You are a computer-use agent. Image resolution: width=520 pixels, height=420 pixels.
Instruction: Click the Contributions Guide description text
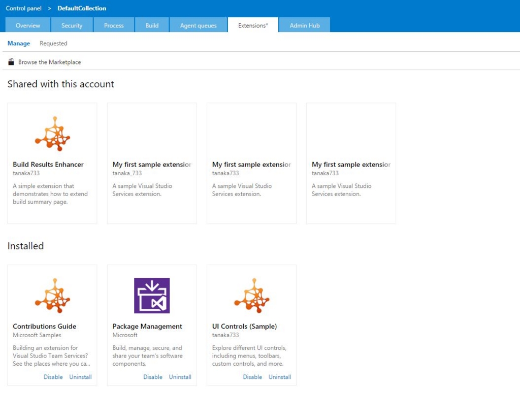pos(51,356)
